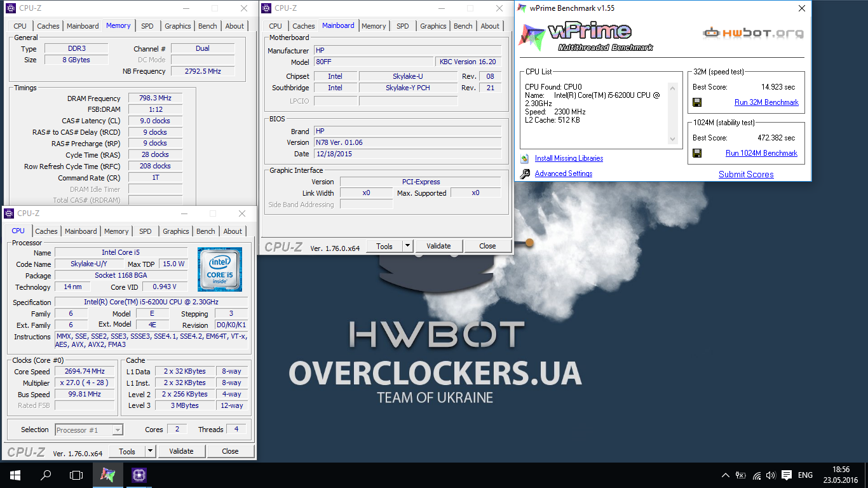Click motherboard Model field 80FF
Viewport: 868px width, 488px height.
pyautogui.click(x=374, y=62)
